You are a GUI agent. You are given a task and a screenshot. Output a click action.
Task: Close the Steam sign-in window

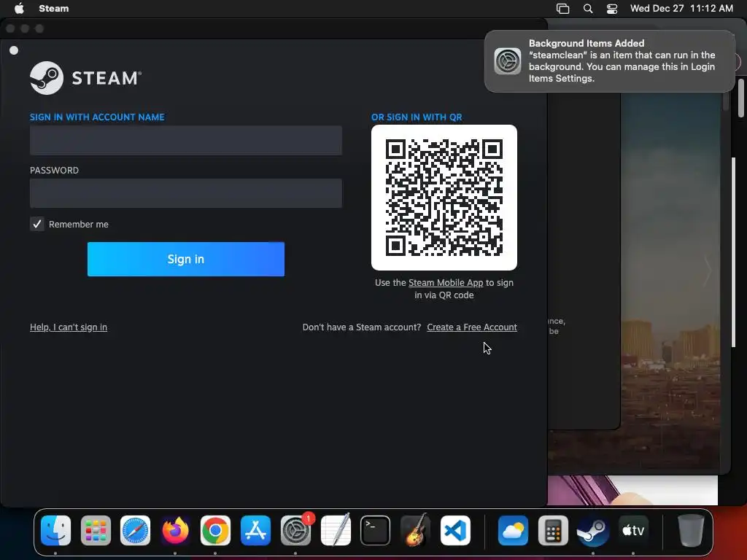click(x=10, y=28)
